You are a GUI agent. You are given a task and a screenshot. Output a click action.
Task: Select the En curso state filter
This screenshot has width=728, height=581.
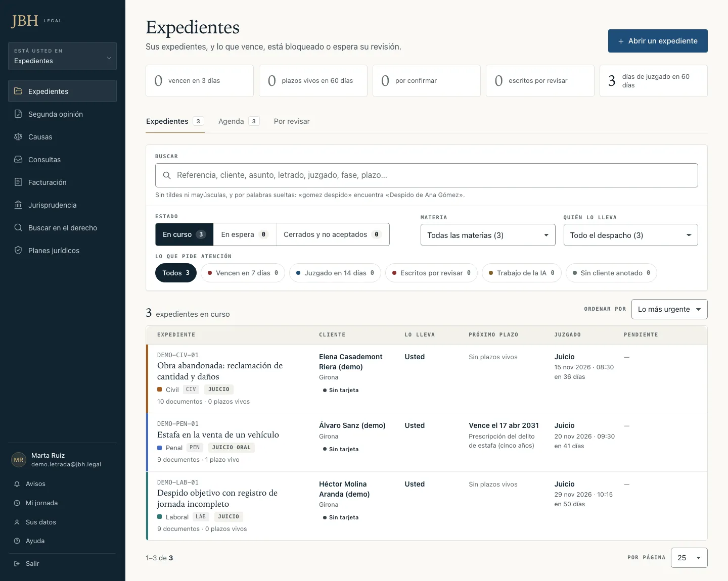pyautogui.click(x=185, y=234)
